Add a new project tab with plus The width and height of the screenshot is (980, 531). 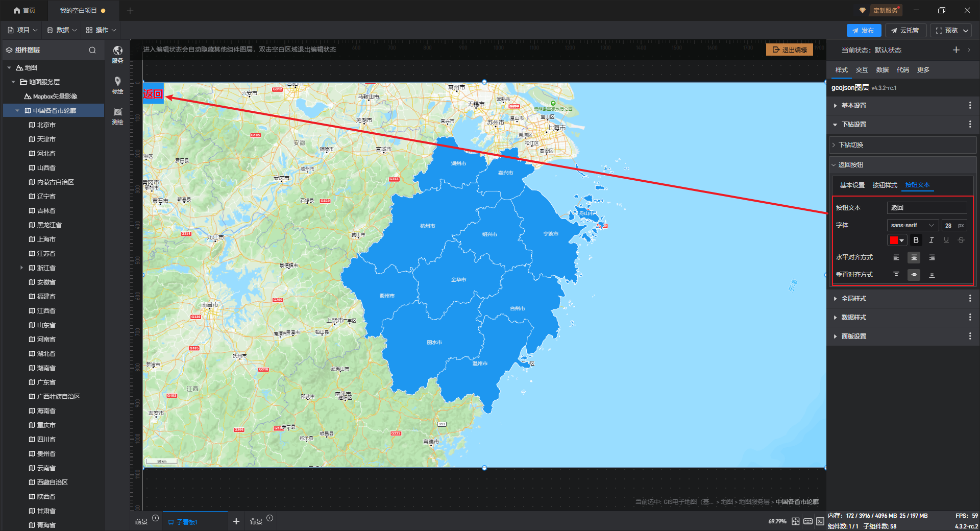130,10
